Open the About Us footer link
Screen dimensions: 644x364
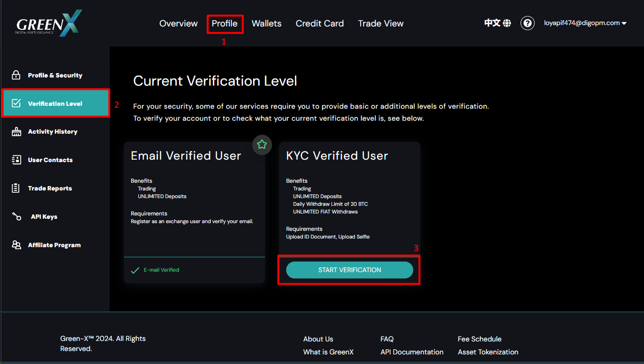[x=318, y=339]
